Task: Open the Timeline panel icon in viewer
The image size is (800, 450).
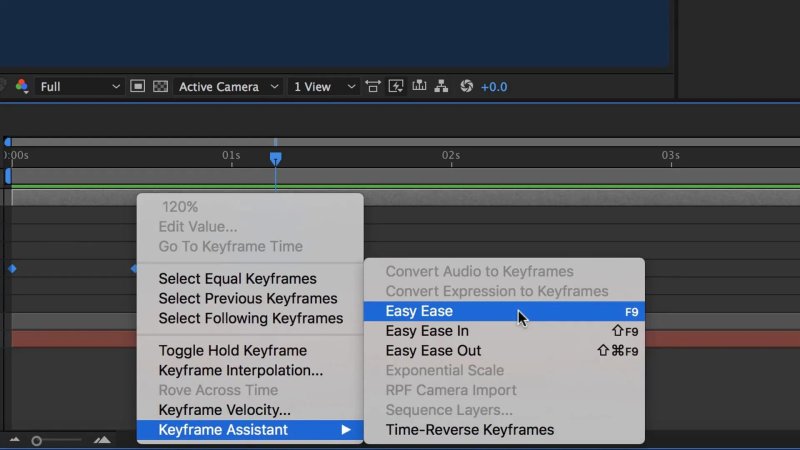Action: click(419, 86)
